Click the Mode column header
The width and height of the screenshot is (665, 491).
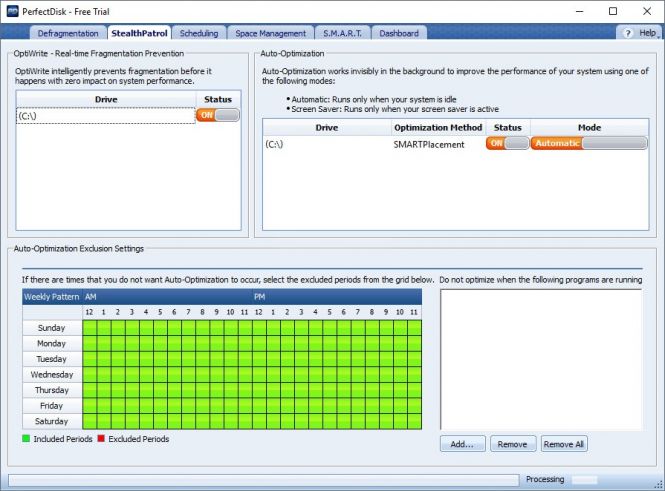click(589, 128)
